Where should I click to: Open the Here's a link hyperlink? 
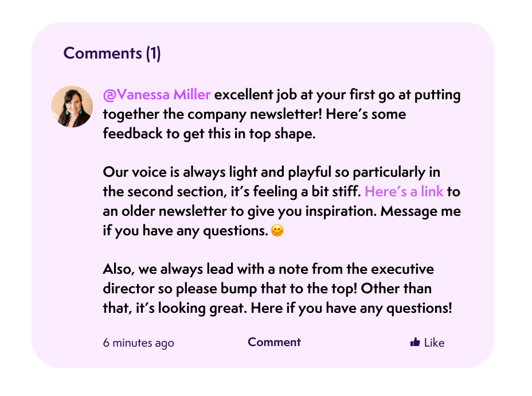click(x=404, y=191)
